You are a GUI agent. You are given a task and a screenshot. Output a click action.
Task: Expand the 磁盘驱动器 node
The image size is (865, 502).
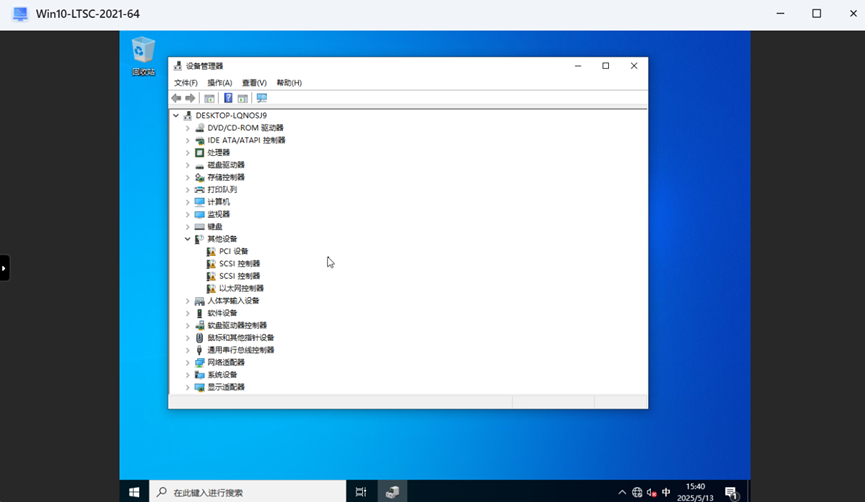coord(188,165)
